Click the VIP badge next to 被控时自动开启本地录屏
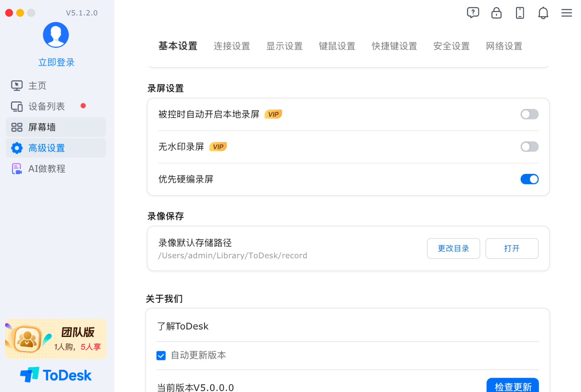The width and height of the screenshot is (581, 392). coord(273,114)
